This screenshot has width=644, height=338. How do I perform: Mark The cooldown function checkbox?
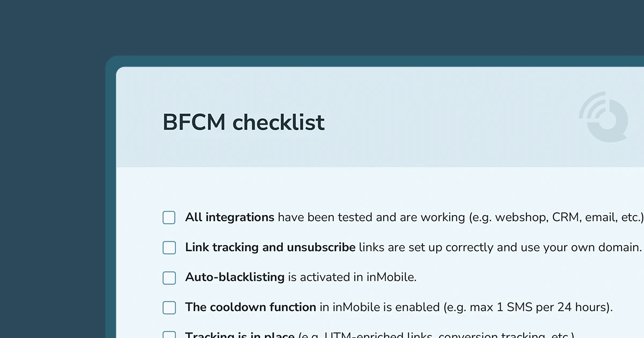point(169,307)
